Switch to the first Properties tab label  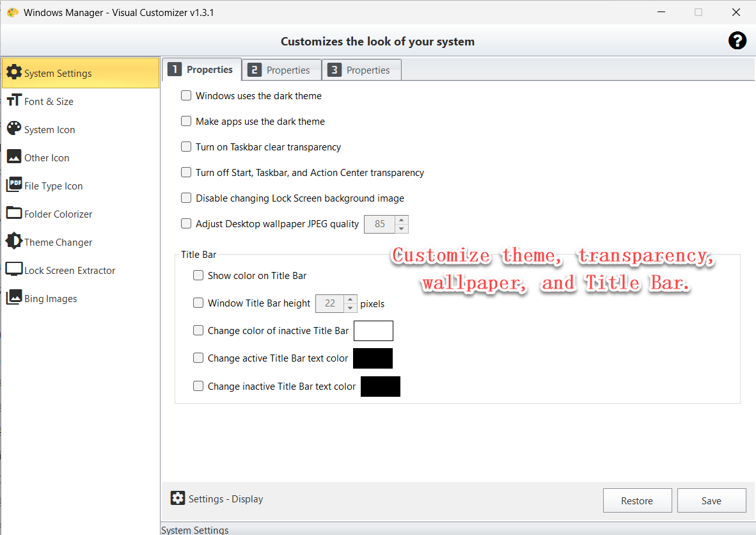(210, 70)
